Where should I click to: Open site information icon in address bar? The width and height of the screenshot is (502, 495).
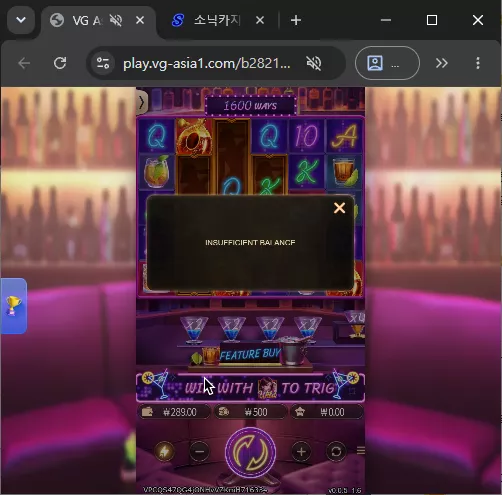pyautogui.click(x=103, y=63)
